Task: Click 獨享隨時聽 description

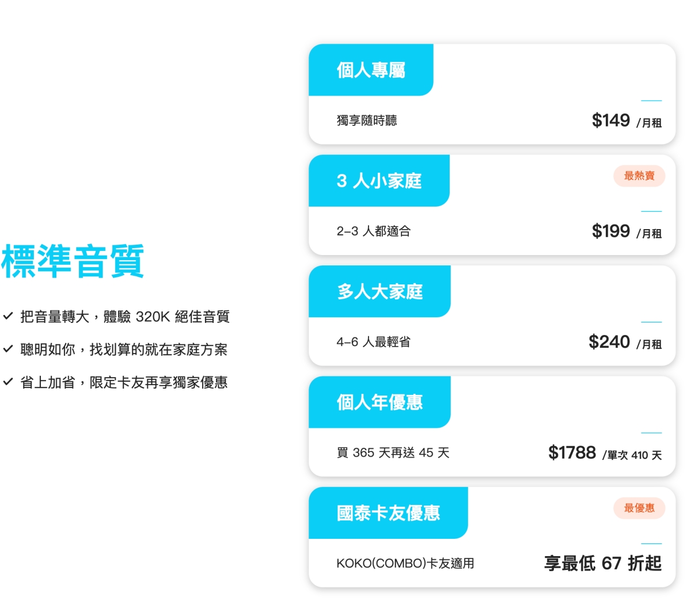Action: [367, 120]
